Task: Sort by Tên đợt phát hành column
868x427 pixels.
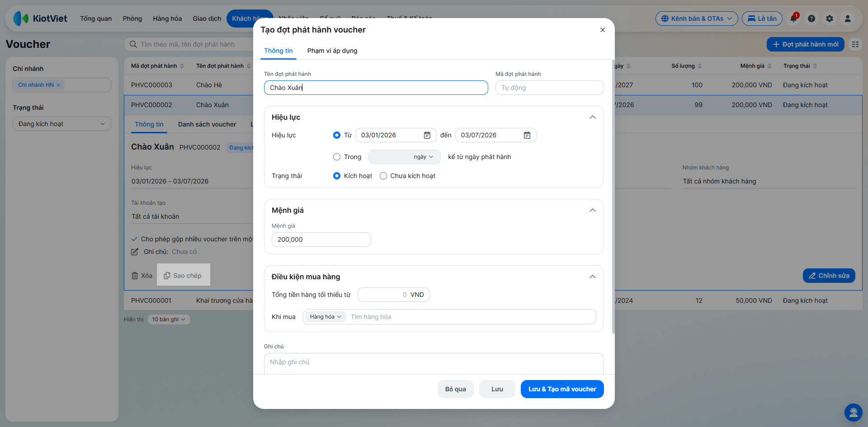Action: (224, 66)
